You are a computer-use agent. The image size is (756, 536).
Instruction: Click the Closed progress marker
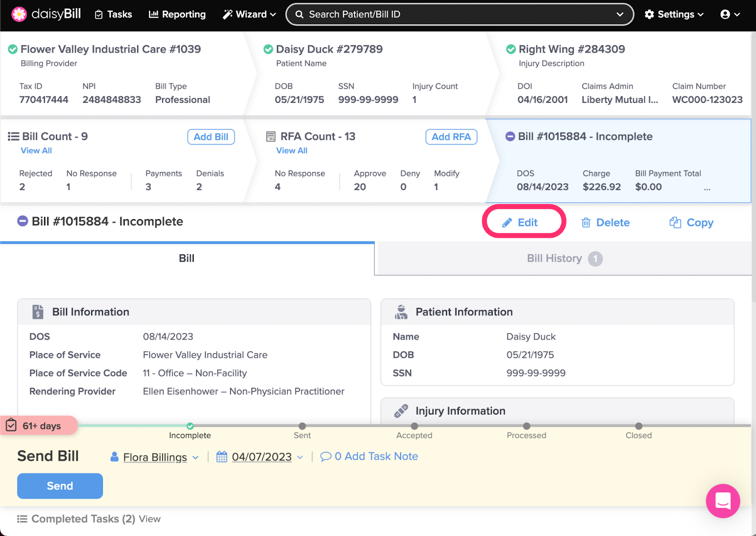tap(639, 426)
